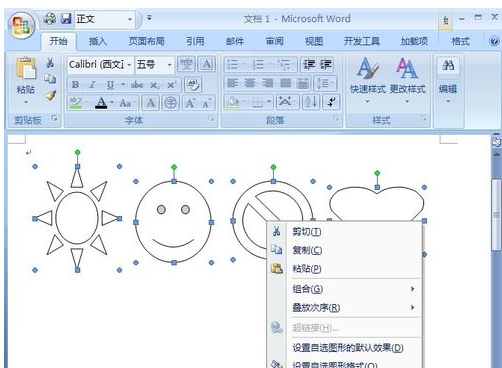Click the line spacing button
The height and width of the screenshot is (368, 502).
point(325,83)
